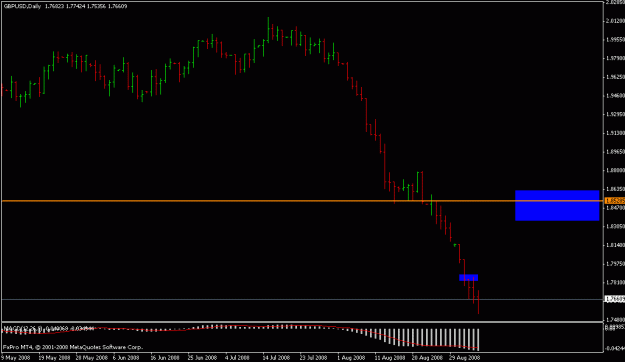Click the 1.88000 price level label
This screenshot has width=625, height=362.
pyautogui.click(x=615, y=170)
